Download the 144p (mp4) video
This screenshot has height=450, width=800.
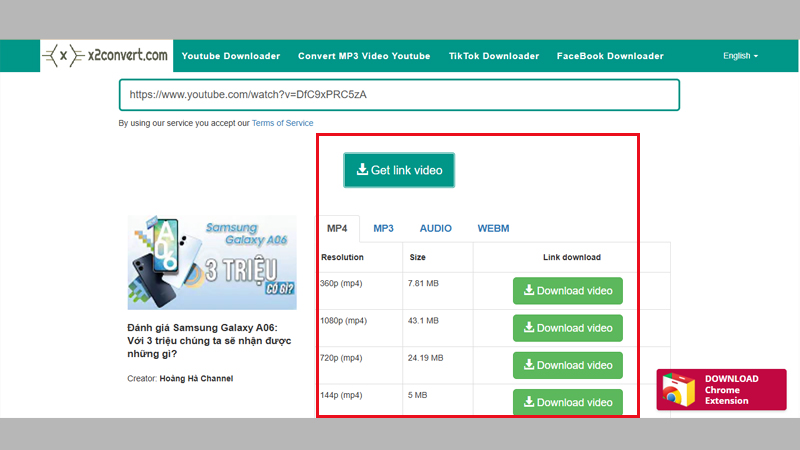pyautogui.click(x=568, y=402)
